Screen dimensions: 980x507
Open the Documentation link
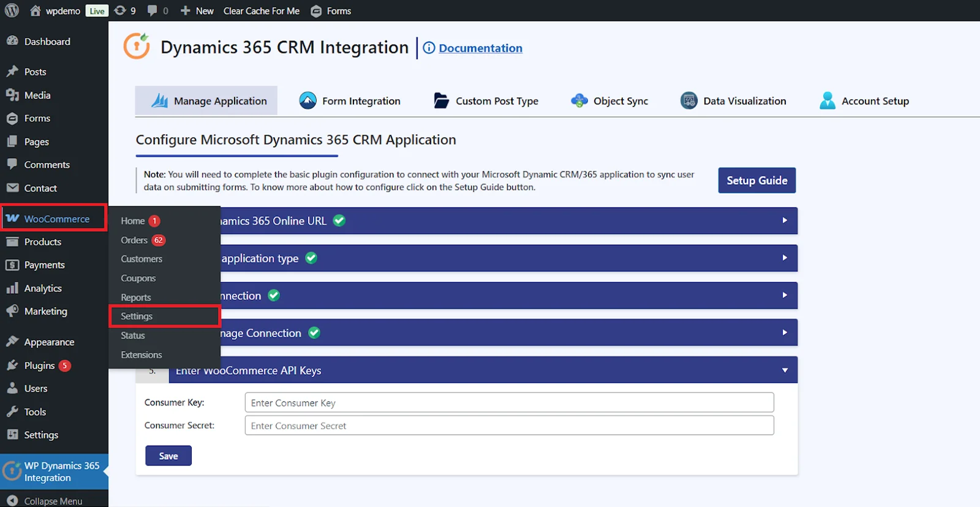[481, 48]
